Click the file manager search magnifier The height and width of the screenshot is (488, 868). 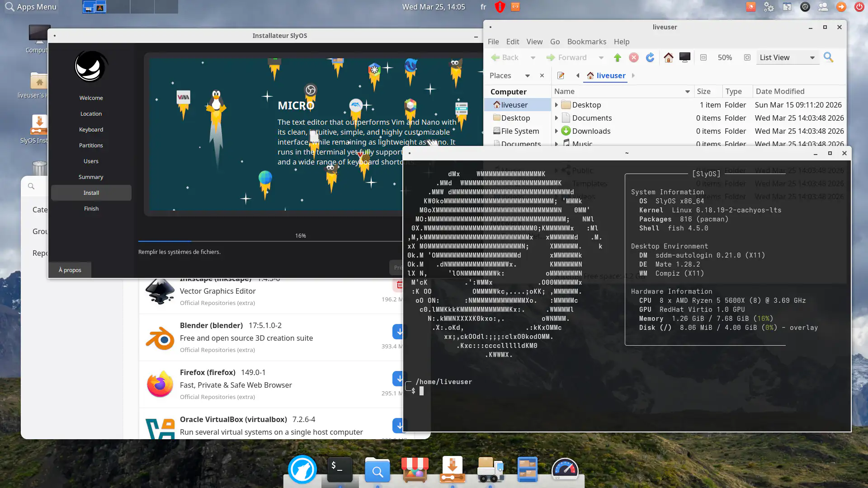828,57
